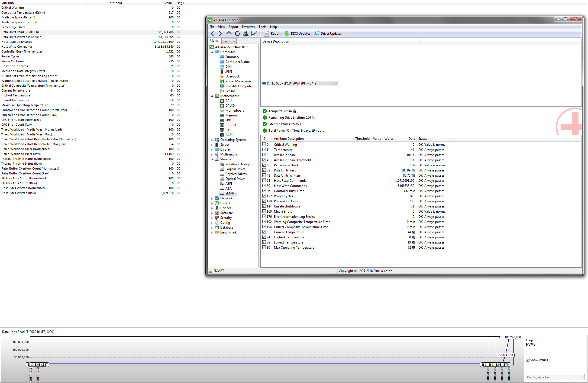Select the Data Units Read chart tab
Image resolution: width=588 pixels, height=383 pixels.
[28, 332]
